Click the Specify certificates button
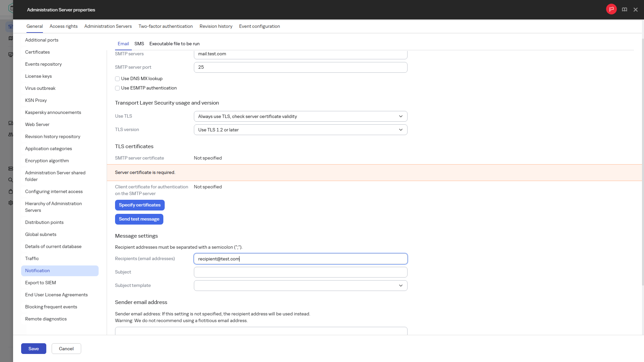 140,205
